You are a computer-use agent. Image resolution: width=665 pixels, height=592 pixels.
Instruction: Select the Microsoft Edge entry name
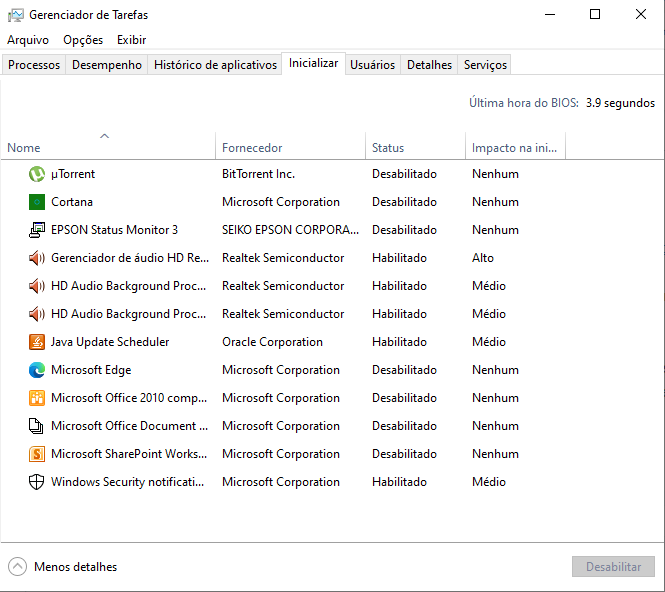pos(91,370)
